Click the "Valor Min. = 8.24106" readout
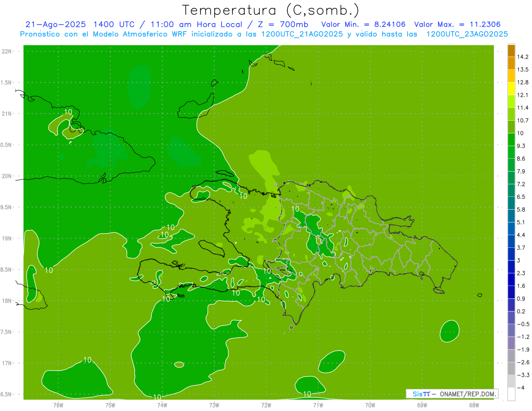532x411 pixels. pyautogui.click(x=364, y=24)
